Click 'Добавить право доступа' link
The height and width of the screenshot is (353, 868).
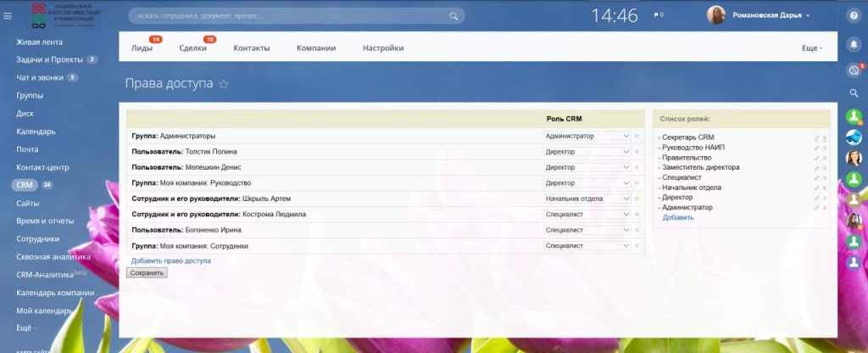tap(170, 261)
